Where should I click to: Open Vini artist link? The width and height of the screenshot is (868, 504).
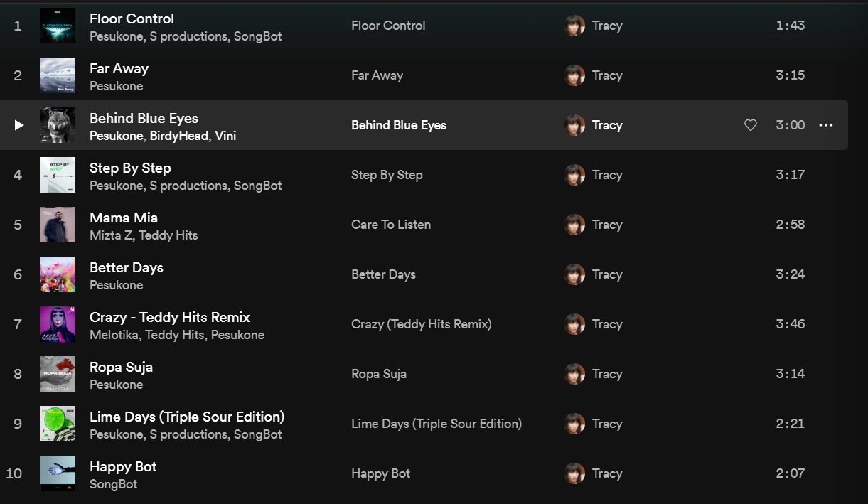(225, 136)
